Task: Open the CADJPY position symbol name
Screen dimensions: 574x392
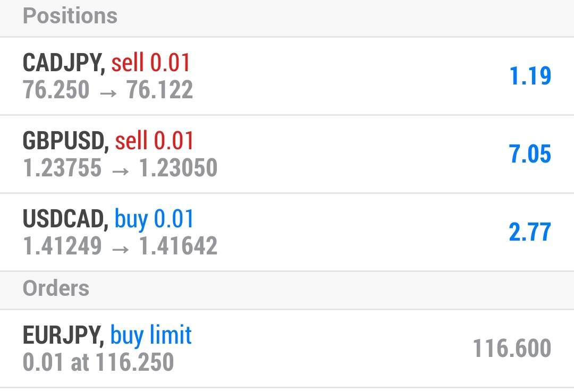Action: click(63, 63)
